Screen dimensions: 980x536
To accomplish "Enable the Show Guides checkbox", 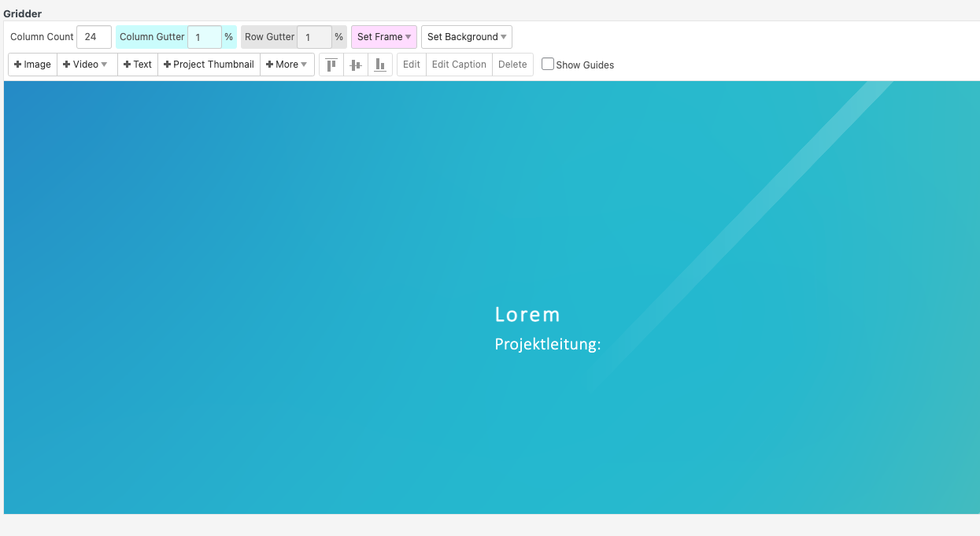I will tap(548, 65).
